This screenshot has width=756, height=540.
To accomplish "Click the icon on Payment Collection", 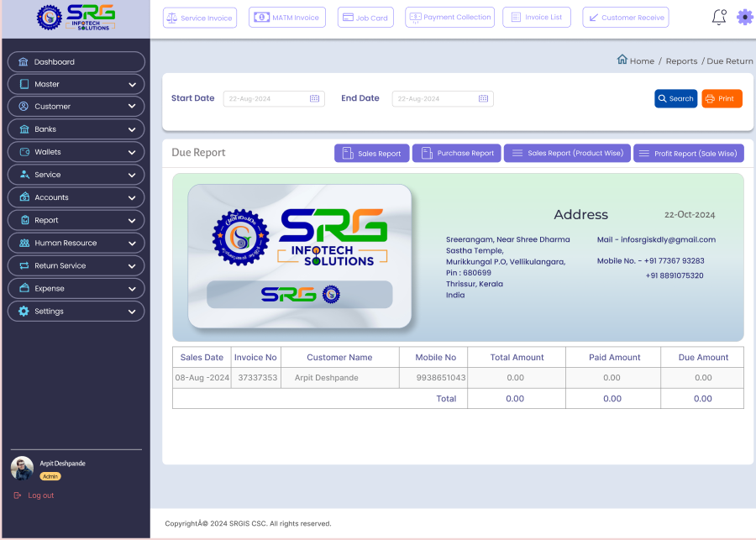I will pos(415,18).
